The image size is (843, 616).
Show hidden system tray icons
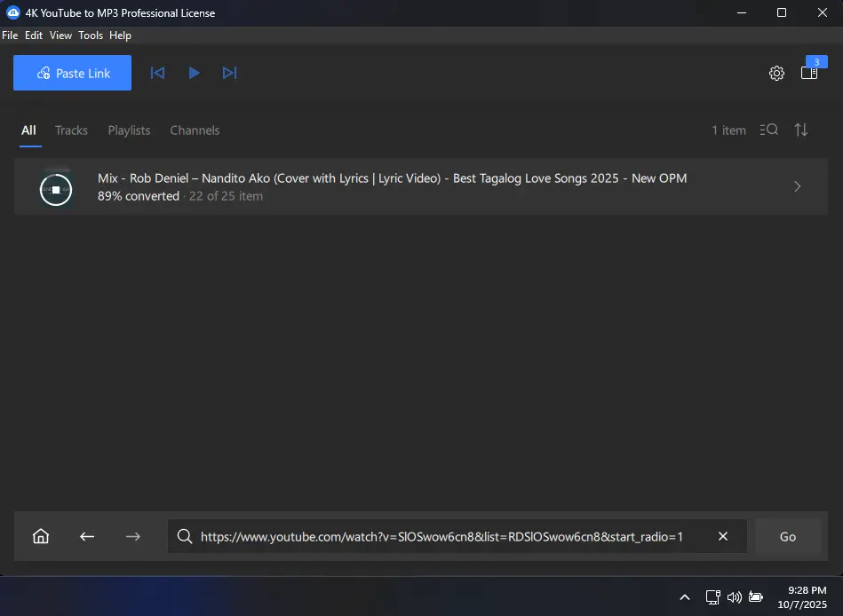coord(685,597)
